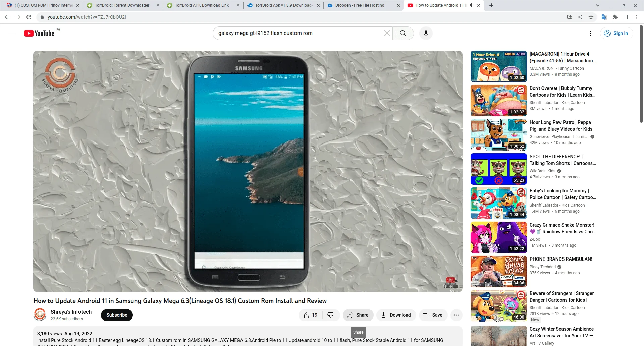Click the video title text

tap(180, 301)
